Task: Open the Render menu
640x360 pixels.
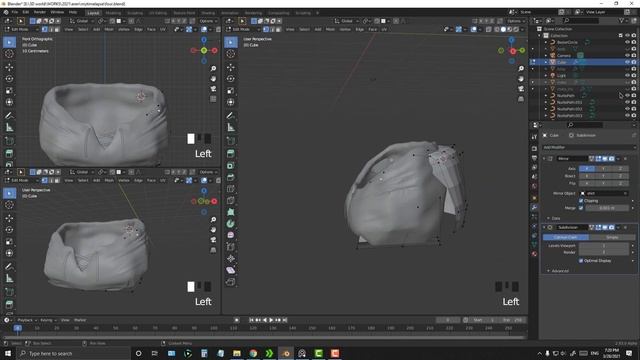Action: click(40, 12)
